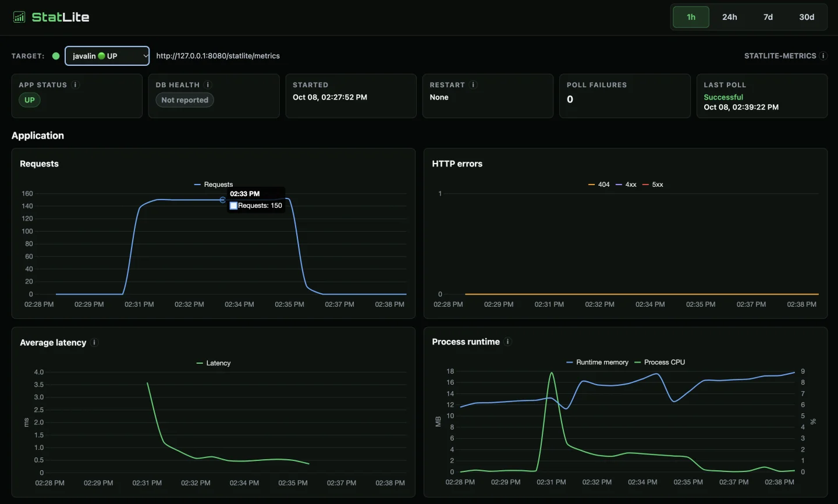Click the started time Oct 08, 02:27:52 PM
Viewport: 838px width, 504px height.
330,97
